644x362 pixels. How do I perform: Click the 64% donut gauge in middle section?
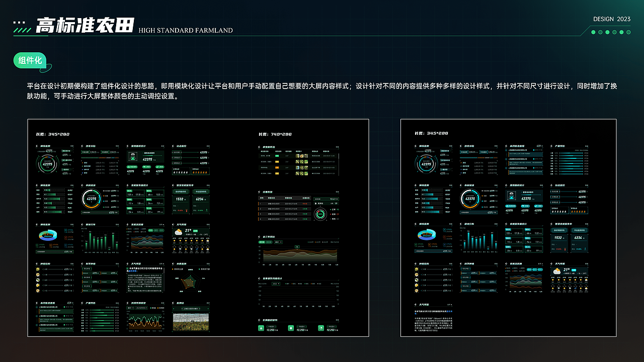tap(320, 214)
